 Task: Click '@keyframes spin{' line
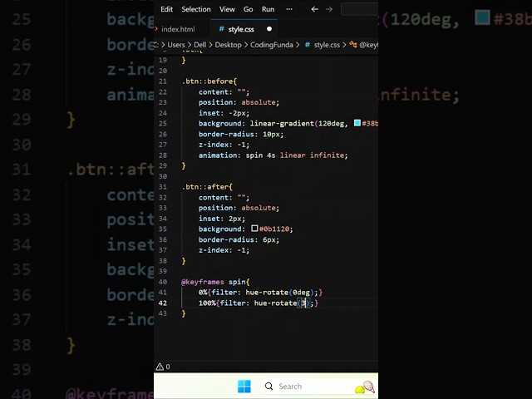215,282
